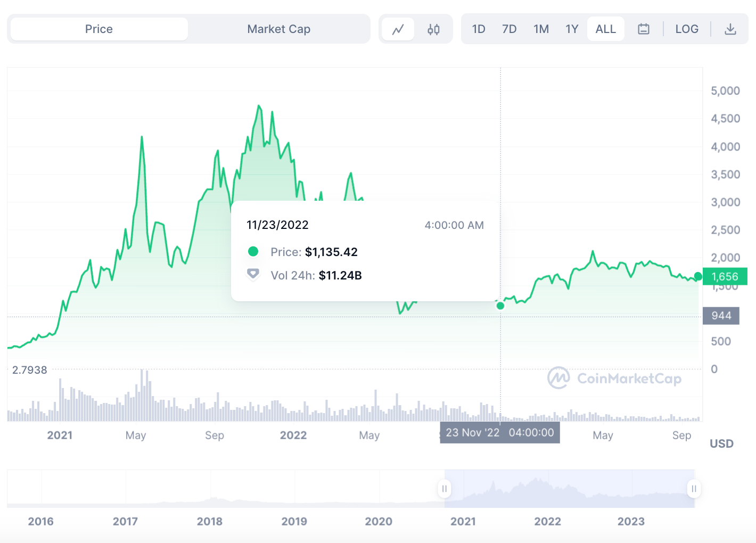Click the green point on the Nov 2022 crosshair
The image size is (756, 543).
tap(500, 306)
